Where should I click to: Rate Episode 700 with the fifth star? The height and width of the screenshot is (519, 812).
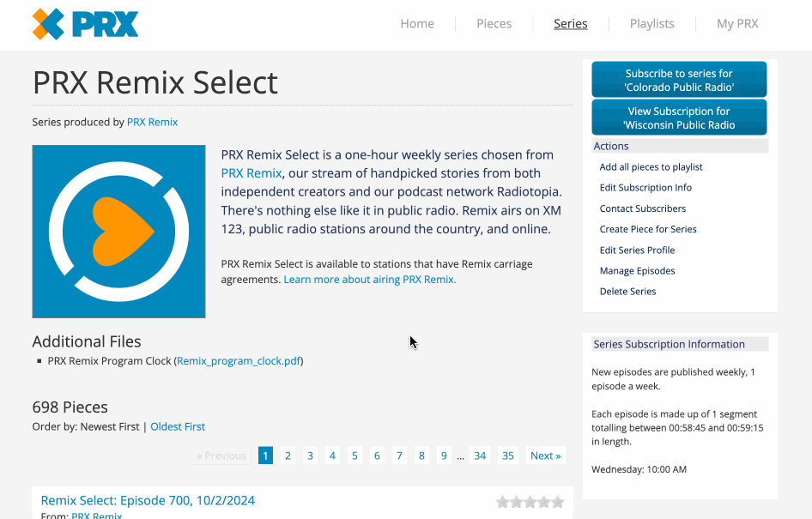click(x=558, y=502)
